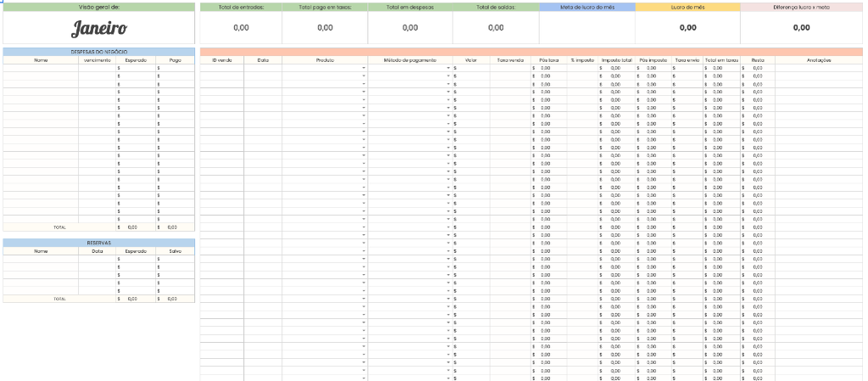Viewport: 868px width, 381px height.
Task: Click the Janeiro month title cell
Action: tap(99, 28)
